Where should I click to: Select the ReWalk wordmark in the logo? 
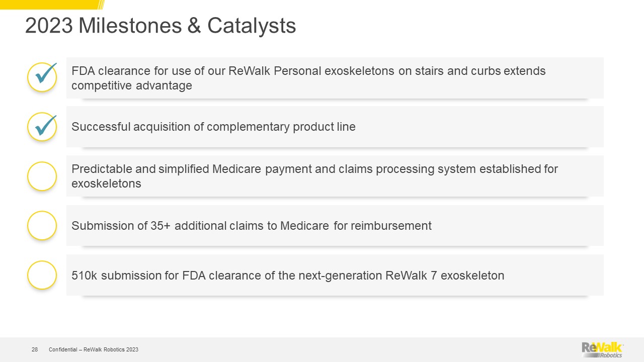click(x=602, y=347)
